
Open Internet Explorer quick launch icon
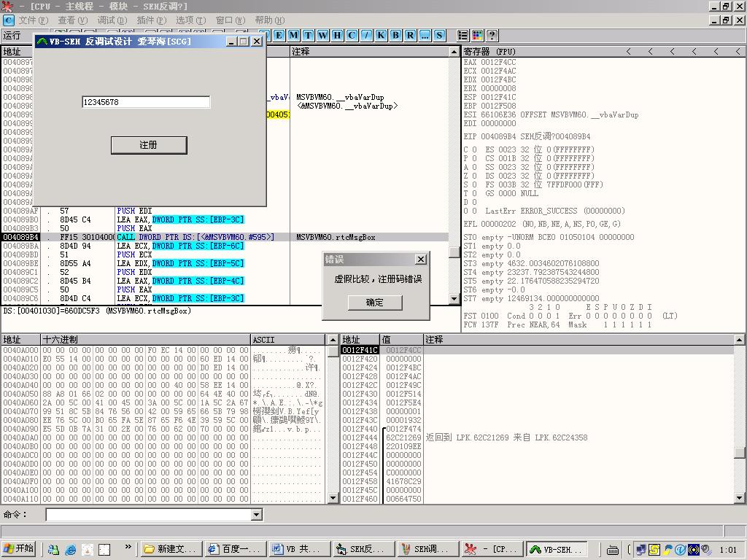(x=71, y=550)
